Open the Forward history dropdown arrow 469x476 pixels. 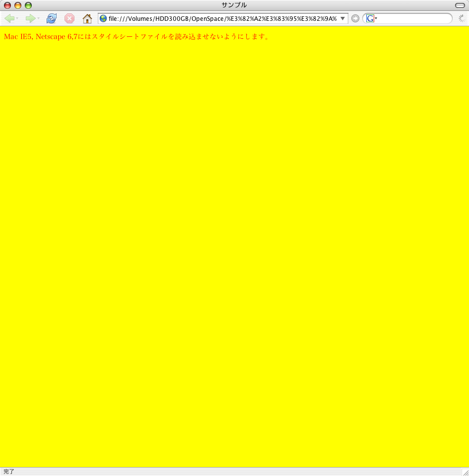coord(39,19)
